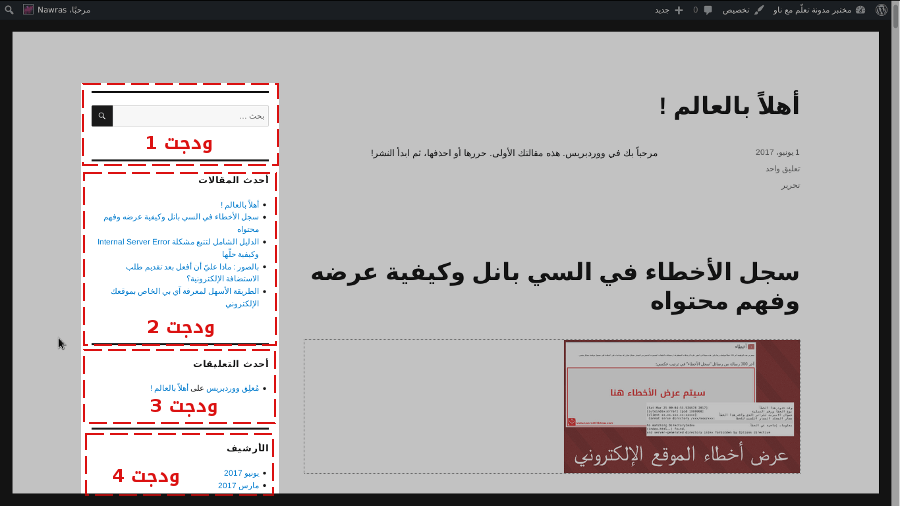The image size is (900, 506).
Task: Click in the 'بحث' search input field
Action: coord(190,116)
